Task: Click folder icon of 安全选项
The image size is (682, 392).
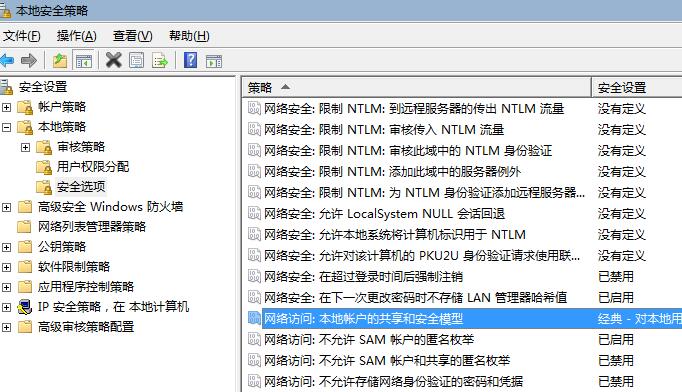Action: 44,187
